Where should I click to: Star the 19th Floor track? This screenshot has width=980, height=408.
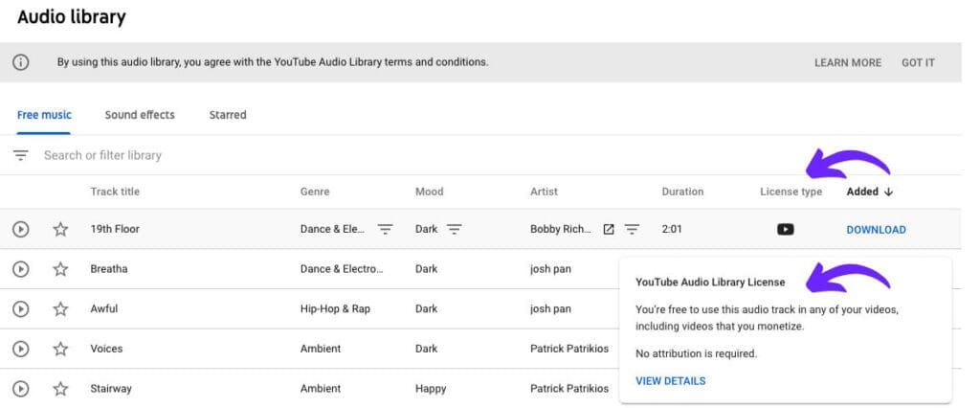[60, 229]
